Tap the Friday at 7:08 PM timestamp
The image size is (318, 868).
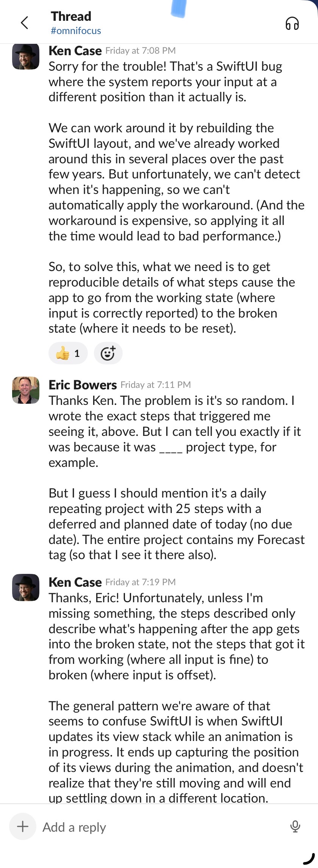(140, 51)
